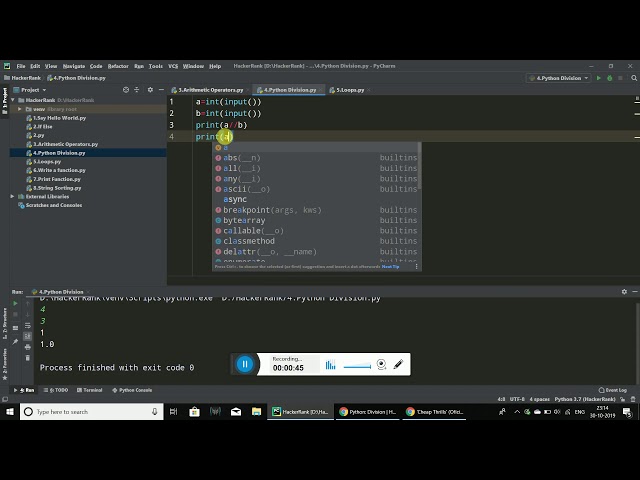Expand External Libraries node

click(x=13, y=196)
